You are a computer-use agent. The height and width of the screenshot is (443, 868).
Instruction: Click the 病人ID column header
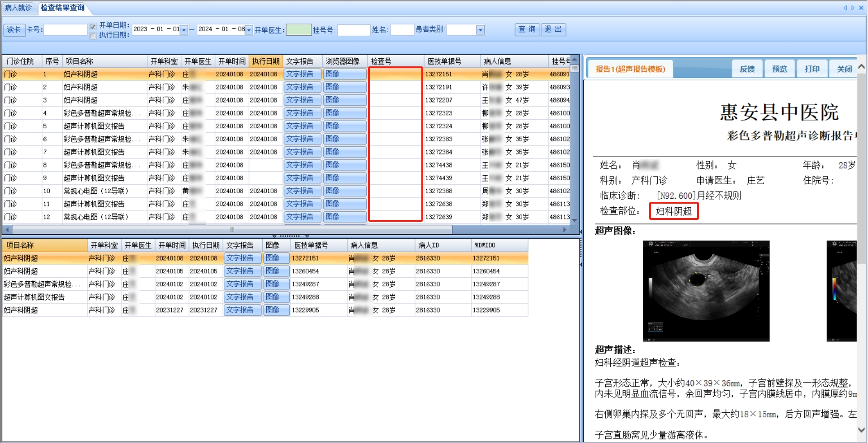[443, 245]
